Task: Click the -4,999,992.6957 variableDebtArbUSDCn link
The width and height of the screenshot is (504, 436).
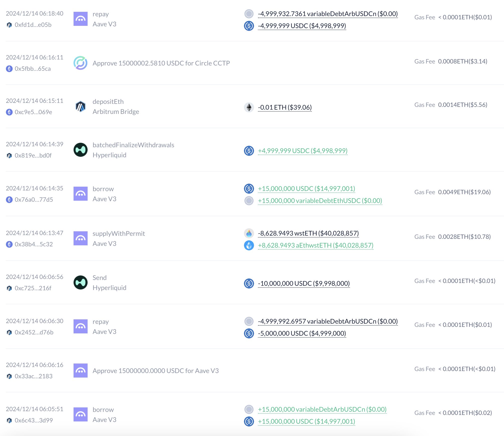Action: (x=328, y=321)
